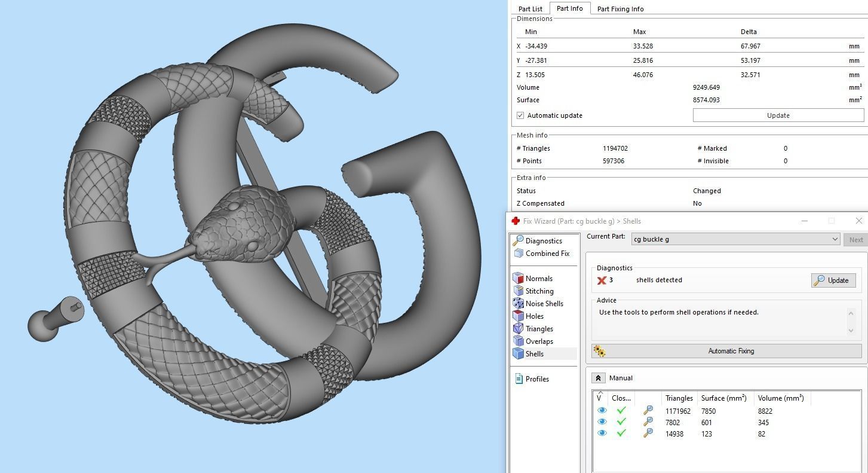Open the Normals fixing page
Viewport: 868px width, 473px height.
(533, 278)
